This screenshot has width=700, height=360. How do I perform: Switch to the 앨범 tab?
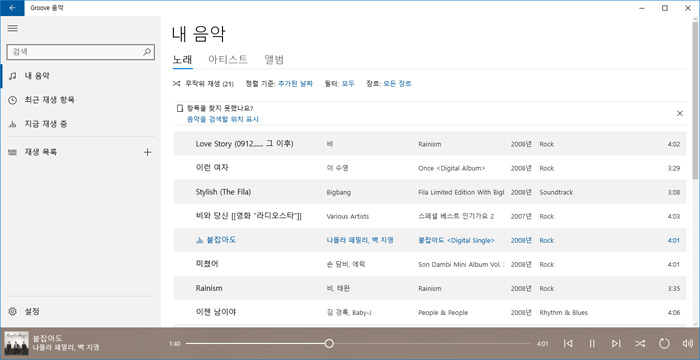point(274,59)
